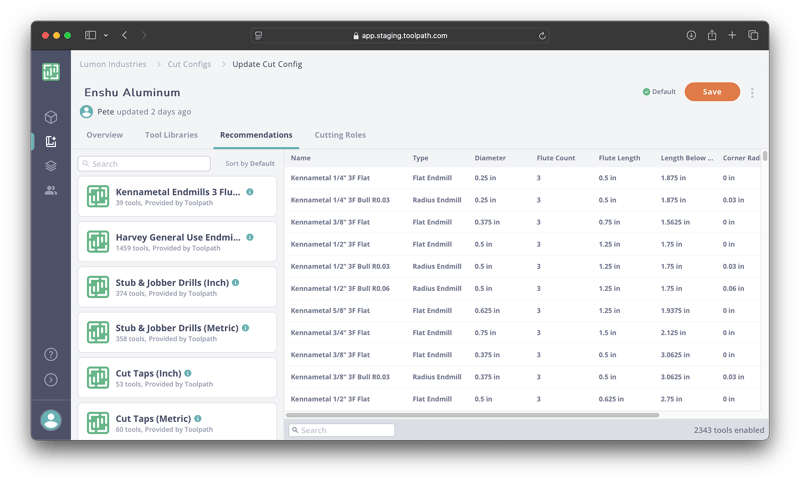
Task: Click the 2343 tools enabled text
Action: [729, 430]
